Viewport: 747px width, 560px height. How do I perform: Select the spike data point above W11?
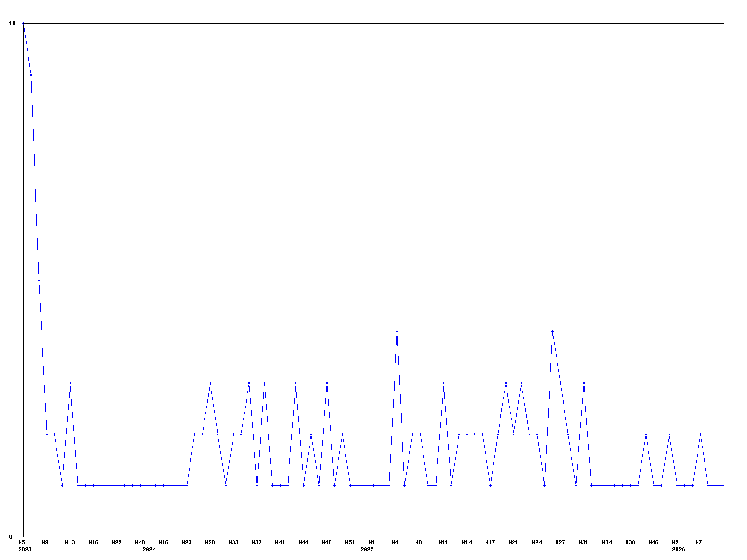[444, 383]
